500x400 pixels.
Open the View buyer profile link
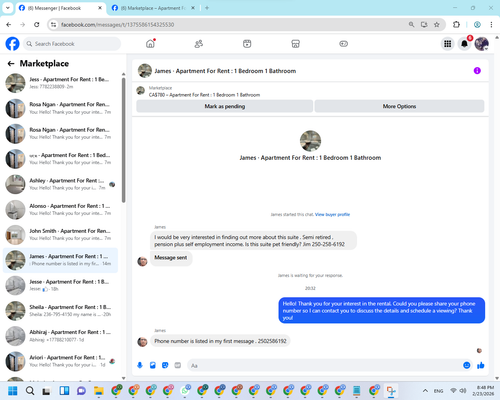tap(332, 214)
